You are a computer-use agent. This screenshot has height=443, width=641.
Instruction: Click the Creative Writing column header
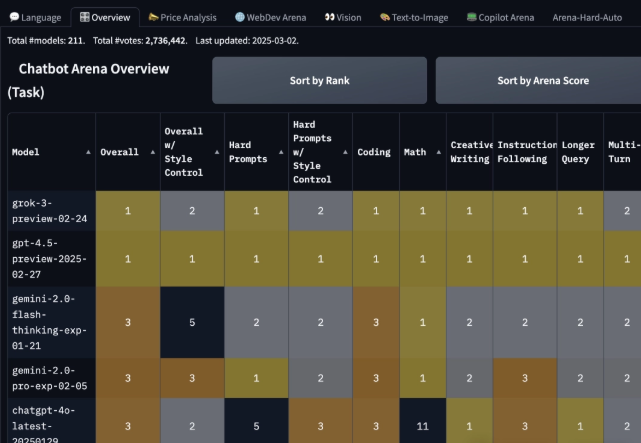469,152
